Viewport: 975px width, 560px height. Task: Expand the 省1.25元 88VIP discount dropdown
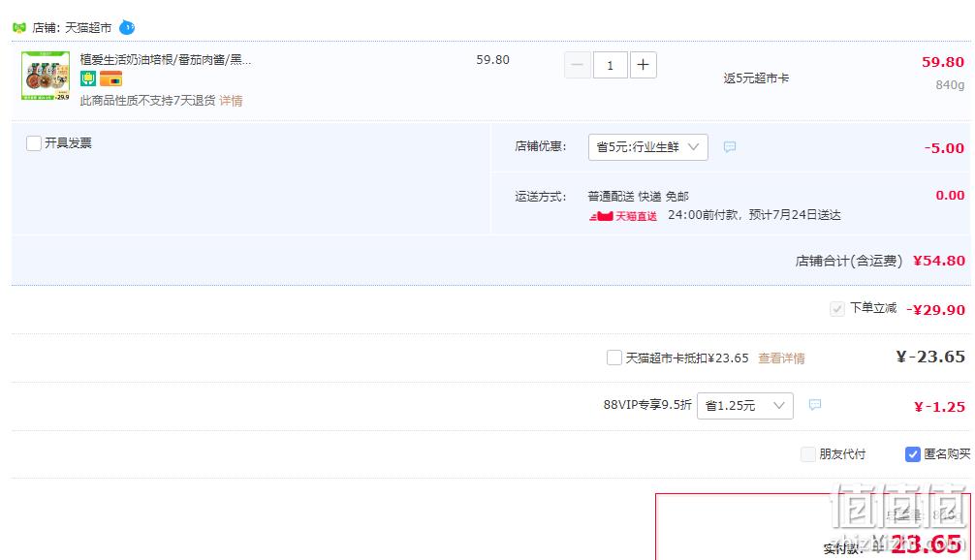(745, 406)
